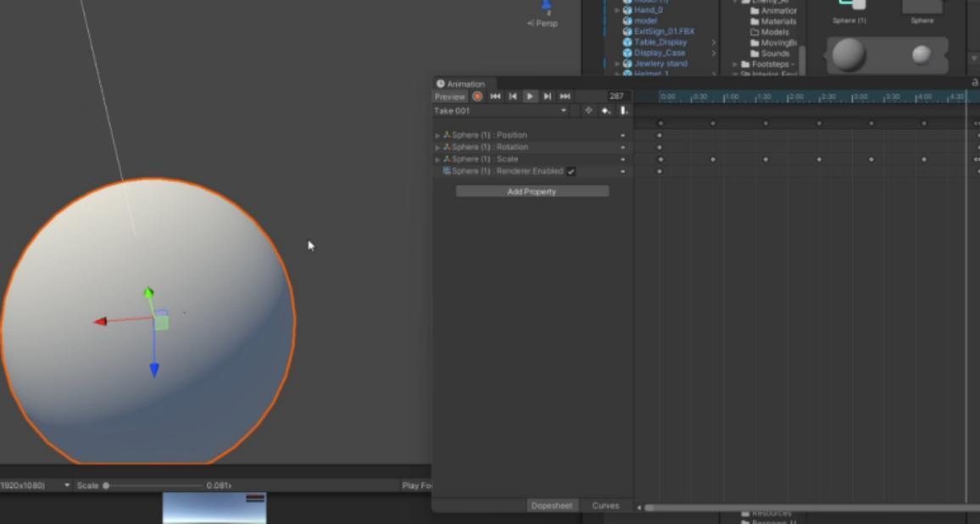This screenshot has width=980, height=524.
Task: Select Jewlery stand in the Hierarchy
Action: click(x=660, y=63)
